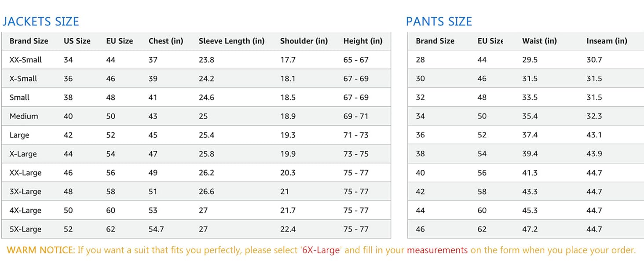The image size is (644, 264).
Task: Click the '6X-Large' text in notice
Action: coord(321,250)
